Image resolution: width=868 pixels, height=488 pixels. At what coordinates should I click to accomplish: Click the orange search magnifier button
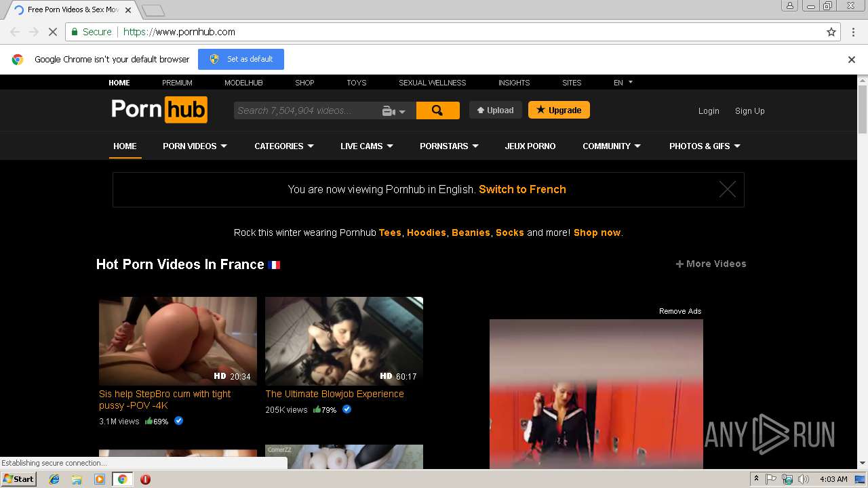coord(437,110)
